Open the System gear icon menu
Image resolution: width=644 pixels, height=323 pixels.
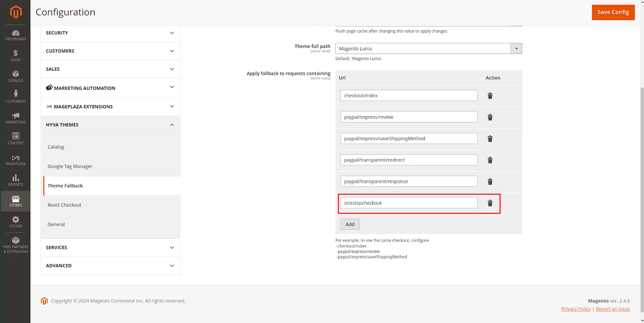point(15,222)
